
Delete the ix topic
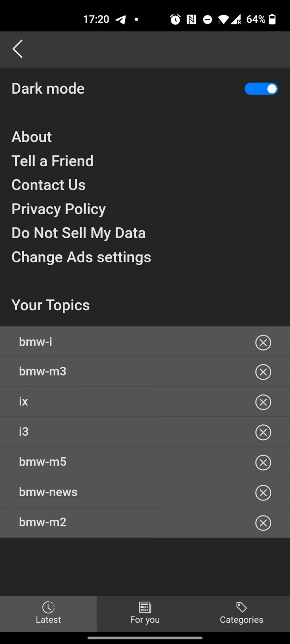click(x=263, y=402)
